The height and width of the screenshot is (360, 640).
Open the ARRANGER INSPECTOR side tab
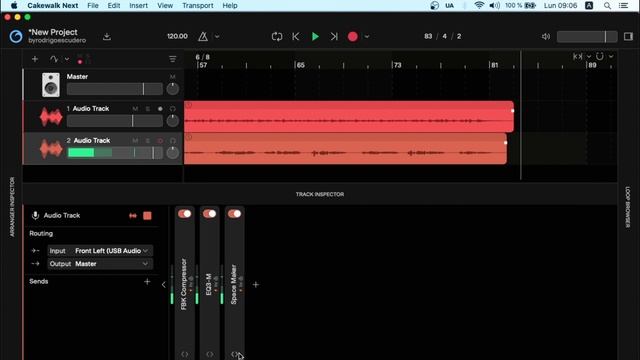(12, 207)
